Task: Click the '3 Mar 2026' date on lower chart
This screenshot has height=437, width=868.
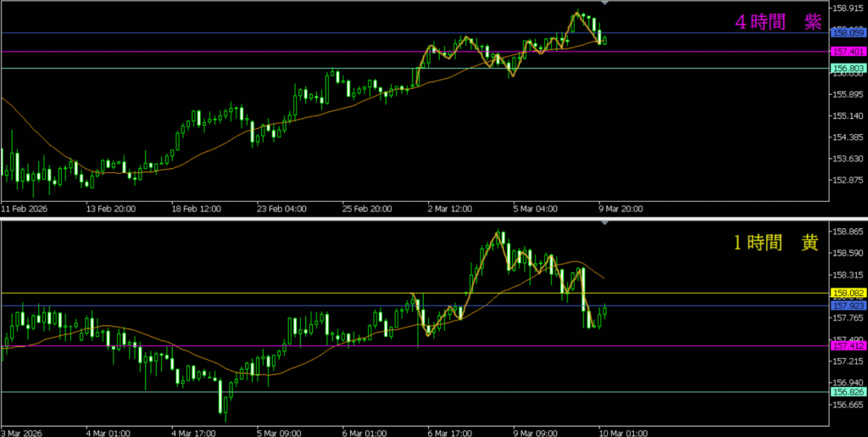Action: click(23, 431)
